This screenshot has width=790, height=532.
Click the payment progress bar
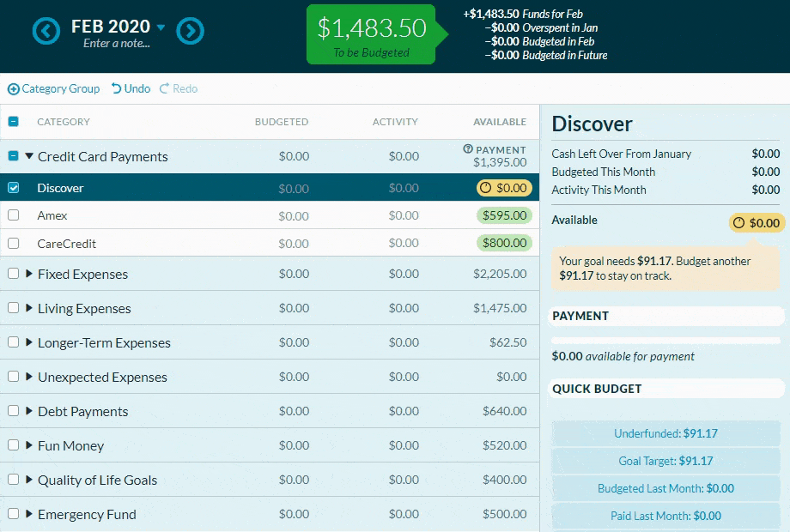[x=665, y=341]
